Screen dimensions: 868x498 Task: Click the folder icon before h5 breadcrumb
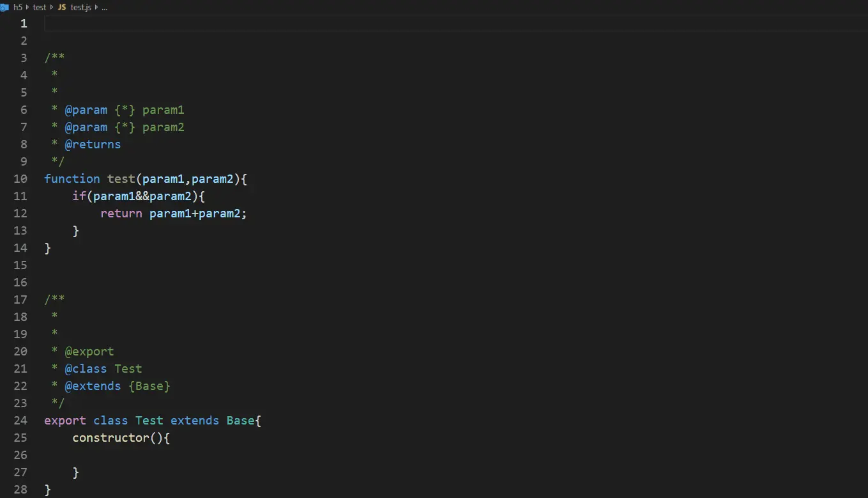(x=4, y=8)
